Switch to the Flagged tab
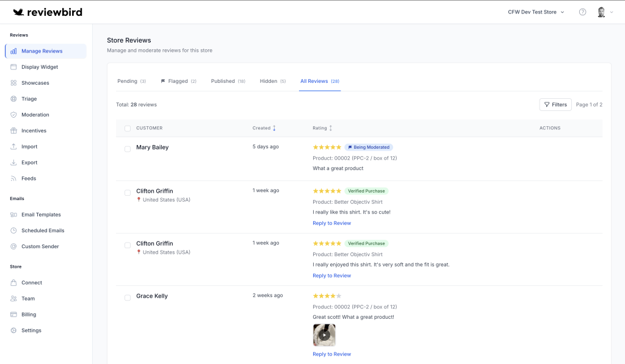This screenshot has height=364, width=625. tap(178, 81)
